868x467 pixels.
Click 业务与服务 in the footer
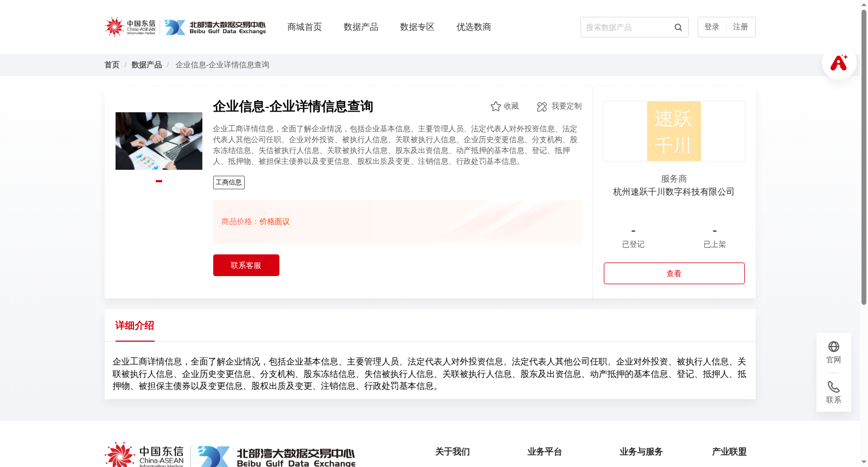click(x=641, y=452)
